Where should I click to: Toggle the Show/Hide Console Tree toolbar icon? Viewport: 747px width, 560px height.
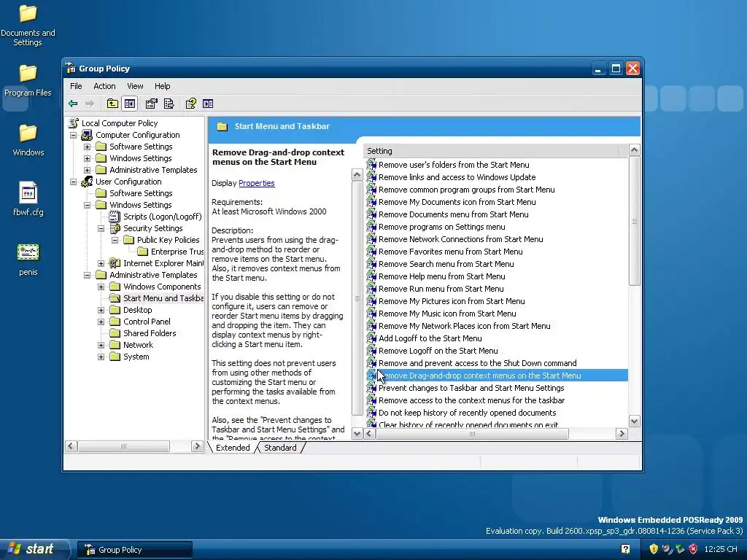[130, 104]
